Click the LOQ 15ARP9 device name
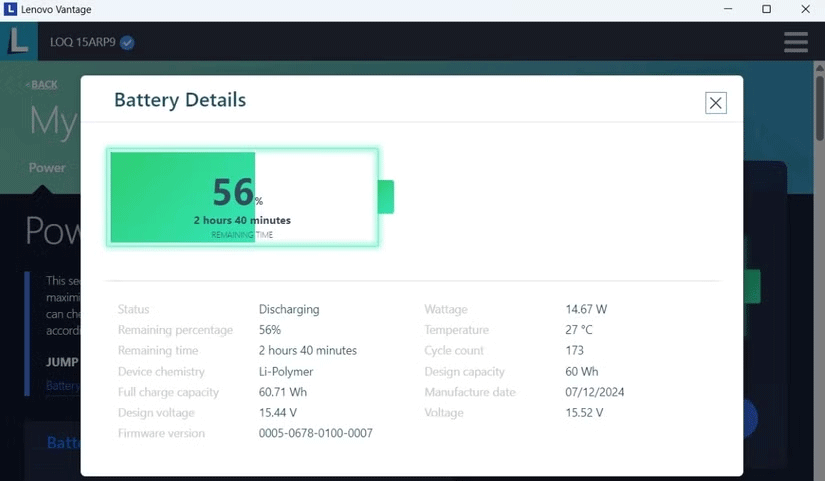This screenshot has height=481, width=825. 83,42
